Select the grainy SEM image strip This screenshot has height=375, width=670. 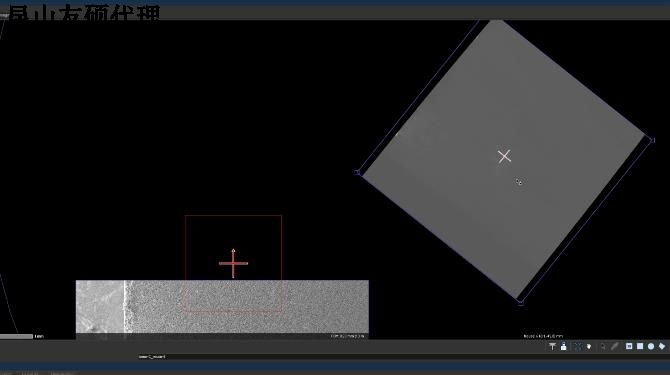pos(222,307)
